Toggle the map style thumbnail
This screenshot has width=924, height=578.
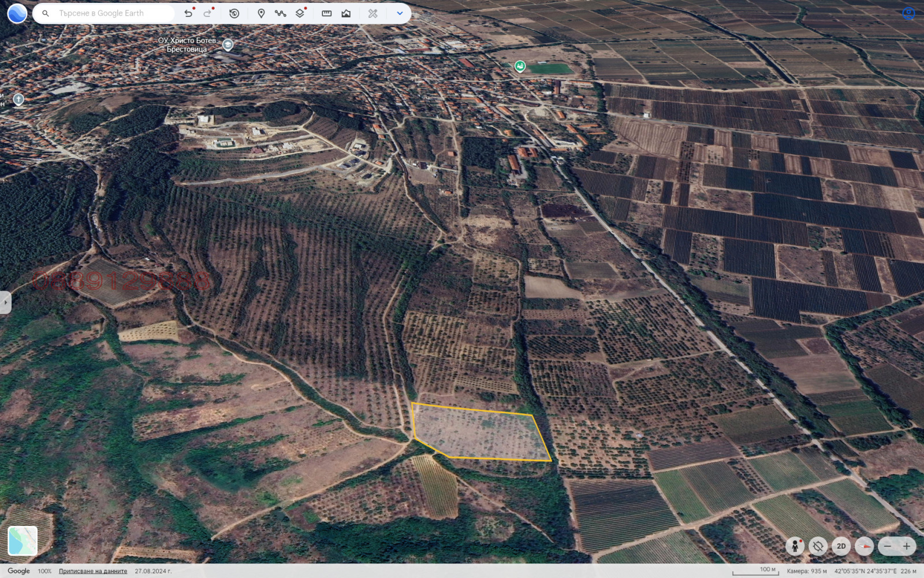coord(23,540)
